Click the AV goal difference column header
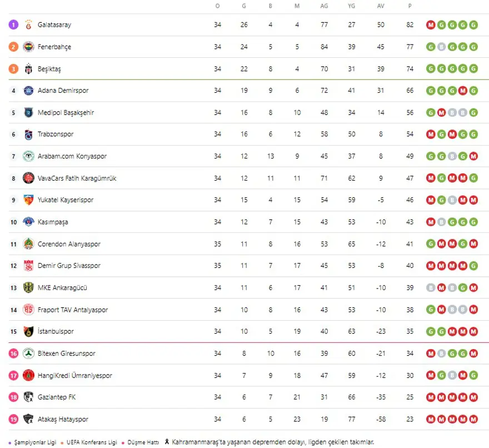This screenshot has height=448, width=489. tap(381, 6)
